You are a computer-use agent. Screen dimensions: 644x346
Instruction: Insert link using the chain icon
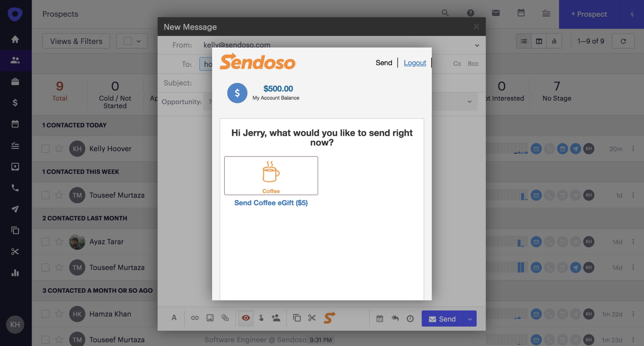pyautogui.click(x=195, y=318)
